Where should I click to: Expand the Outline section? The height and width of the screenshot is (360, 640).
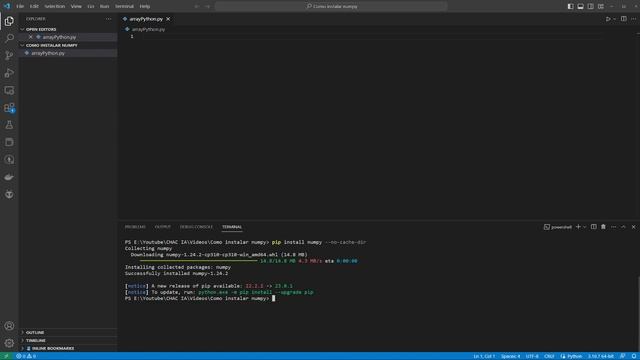coord(35,333)
